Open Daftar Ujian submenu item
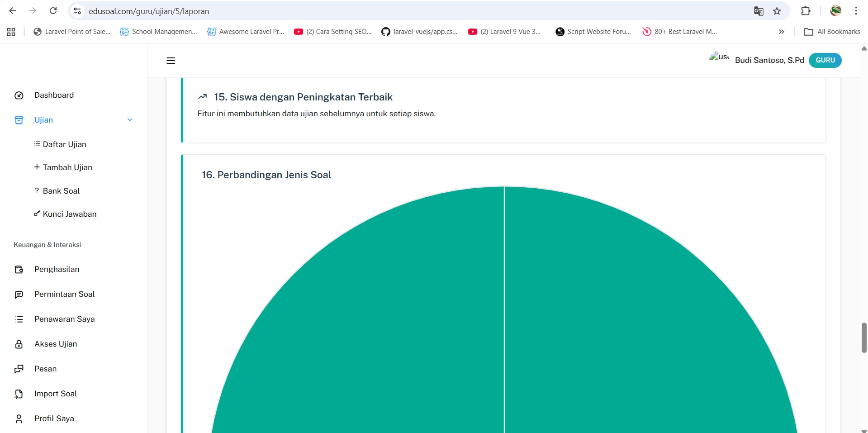Viewport: 868px width, 433px height. pyautogui.click(x=64, y=144)
